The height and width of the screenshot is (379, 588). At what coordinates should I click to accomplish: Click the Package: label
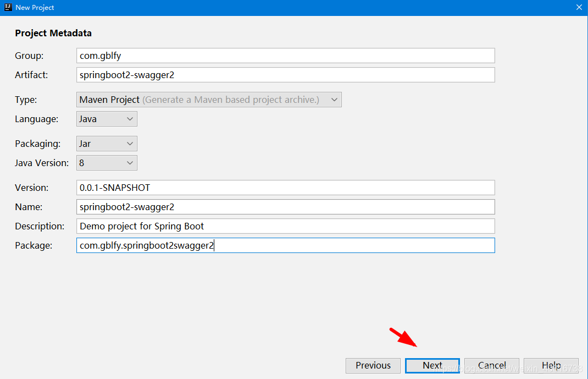34,245
